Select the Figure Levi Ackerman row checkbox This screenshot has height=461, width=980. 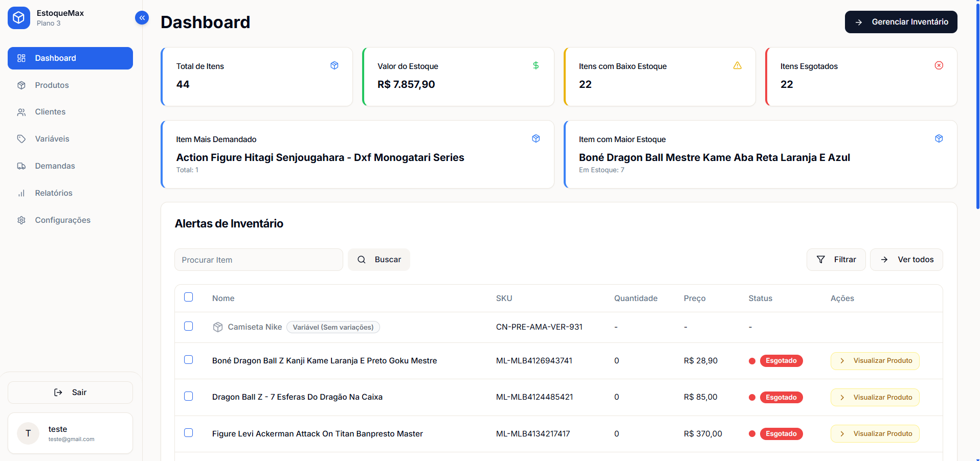[x=189, y=433]
